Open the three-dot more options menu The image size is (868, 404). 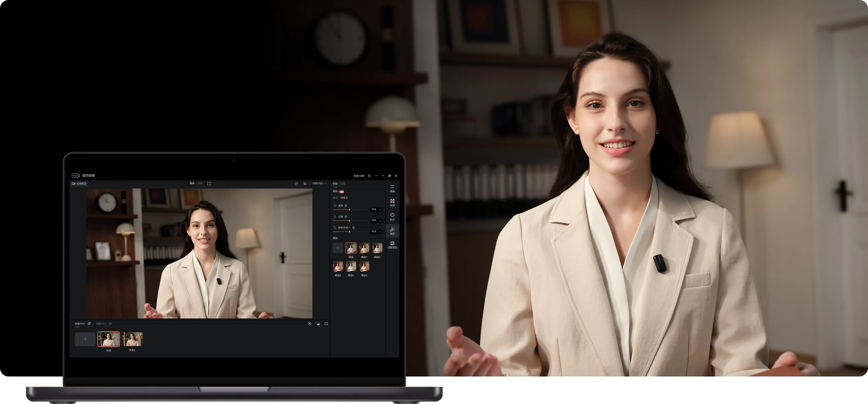click(x=376, y=176)
